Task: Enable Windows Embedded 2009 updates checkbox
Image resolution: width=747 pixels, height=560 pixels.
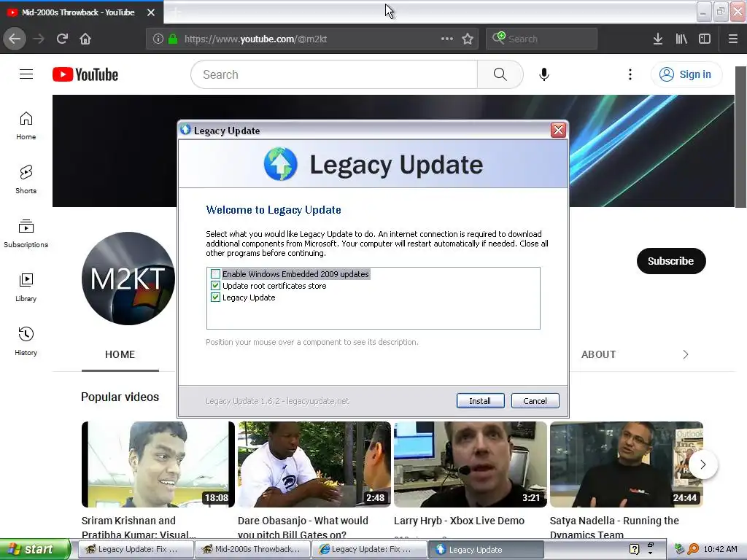Action: pos(215,274)
